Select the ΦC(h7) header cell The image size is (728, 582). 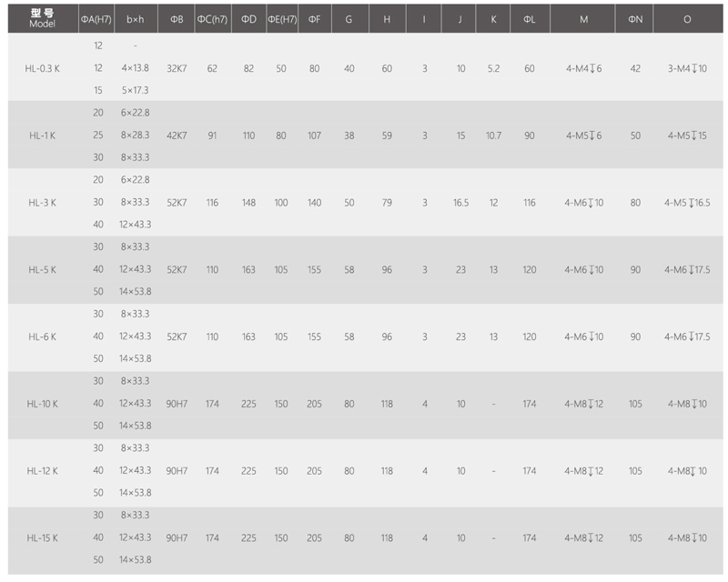pos(212,18)
